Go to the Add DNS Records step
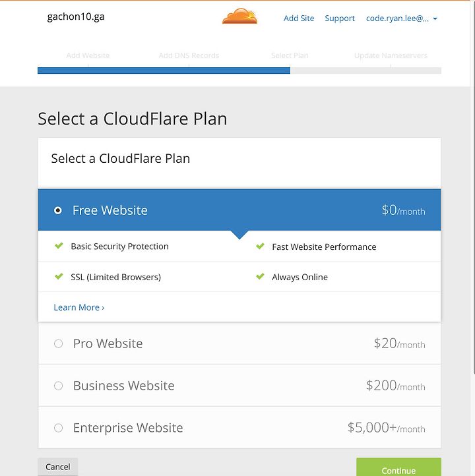The width and height of the screenshot is (475, 476). 189,55
